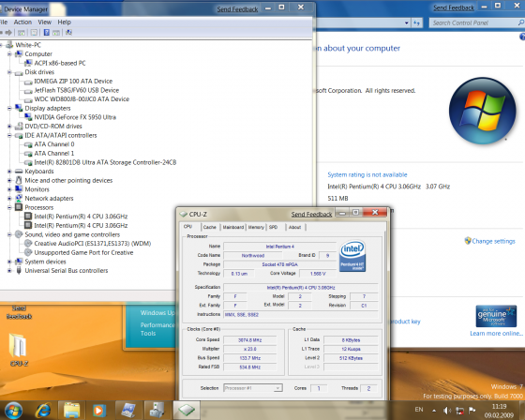Select WDC WD800JB-00JJC0 ATA Device

pyautogui.click(x=82, y=99)
